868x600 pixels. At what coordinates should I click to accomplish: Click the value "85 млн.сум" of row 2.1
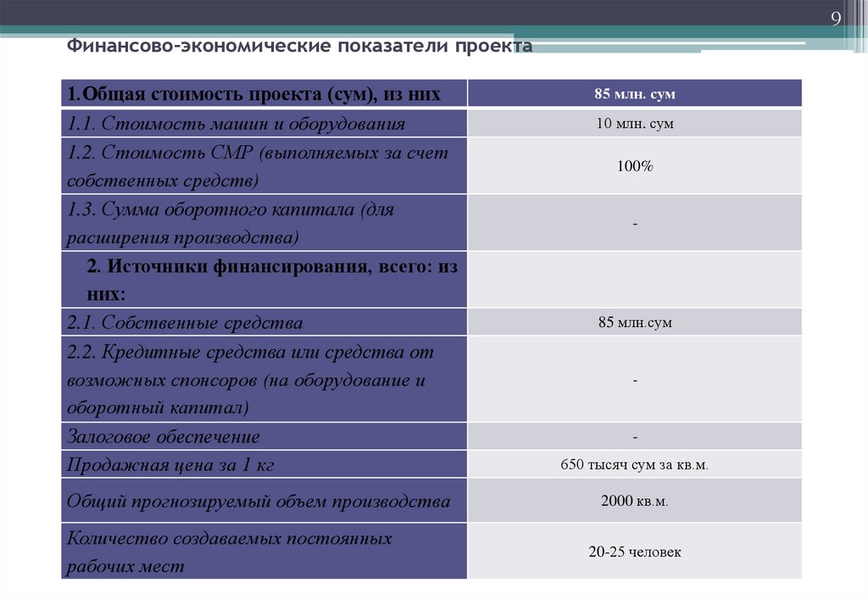635,322
